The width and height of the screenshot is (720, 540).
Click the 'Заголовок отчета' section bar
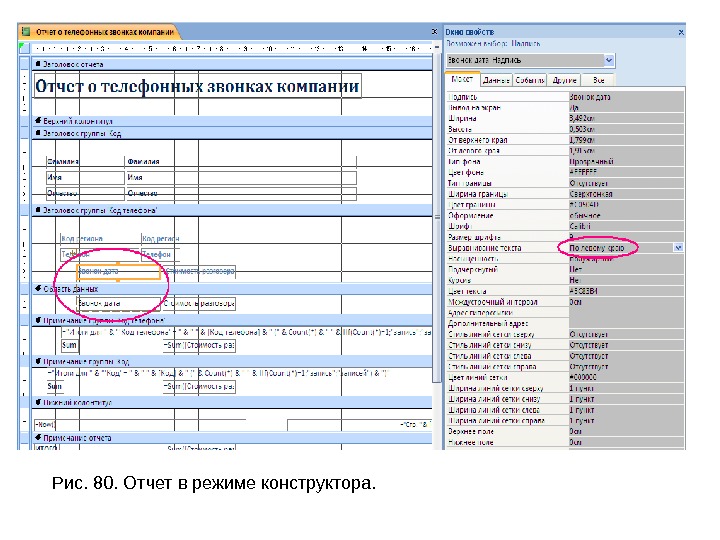pos(232,64)
